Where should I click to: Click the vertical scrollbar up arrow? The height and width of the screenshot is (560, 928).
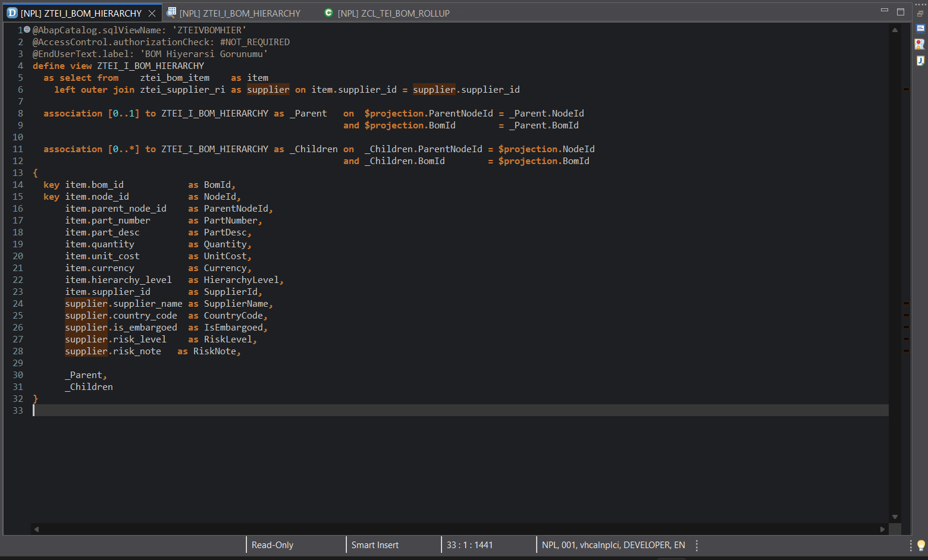(895, 30)
